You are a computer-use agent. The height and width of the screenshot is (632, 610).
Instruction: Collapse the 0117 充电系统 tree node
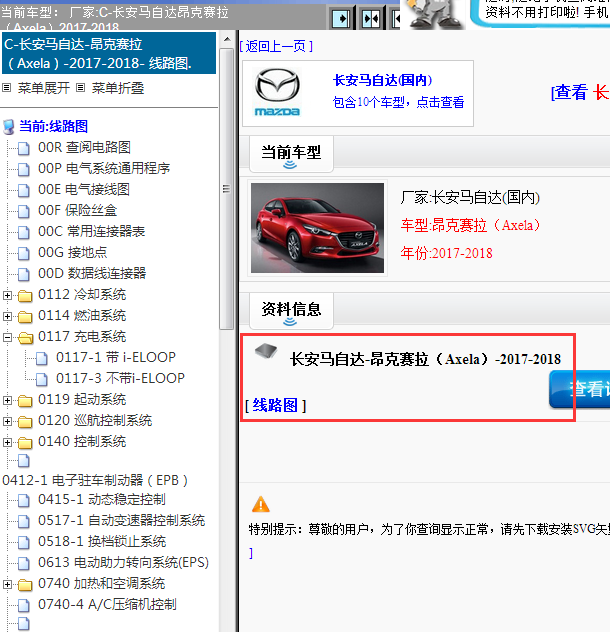click(7, 337)
